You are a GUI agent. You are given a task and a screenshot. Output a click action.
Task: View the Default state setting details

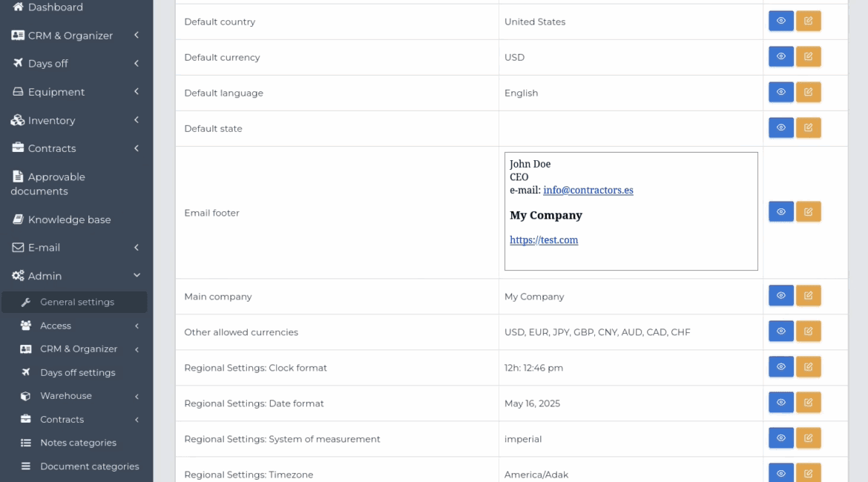[780, 128]
